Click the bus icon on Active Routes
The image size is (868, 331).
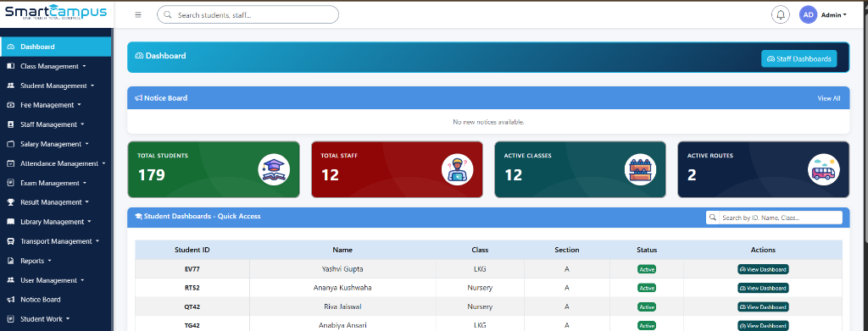click(x=824, y=169)
